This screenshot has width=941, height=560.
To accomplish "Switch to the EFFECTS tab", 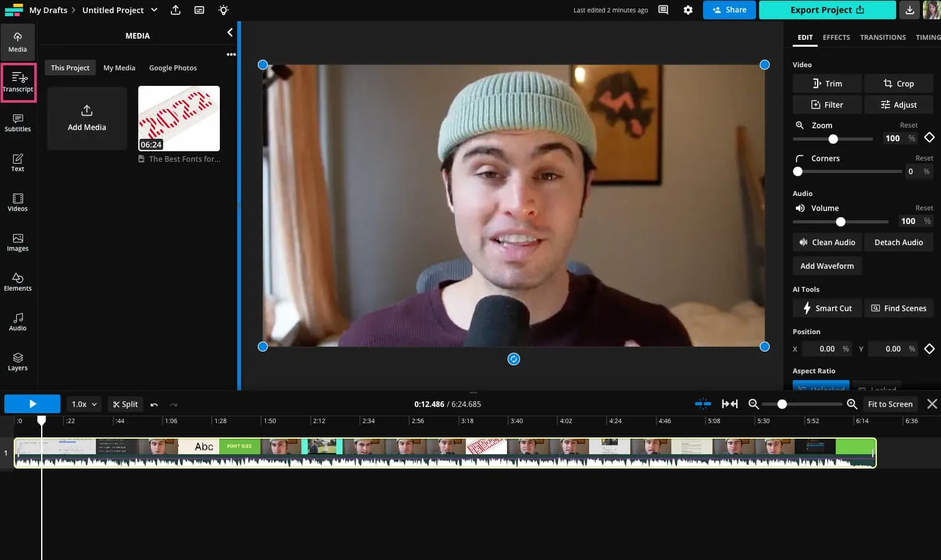I will (836, 37).
